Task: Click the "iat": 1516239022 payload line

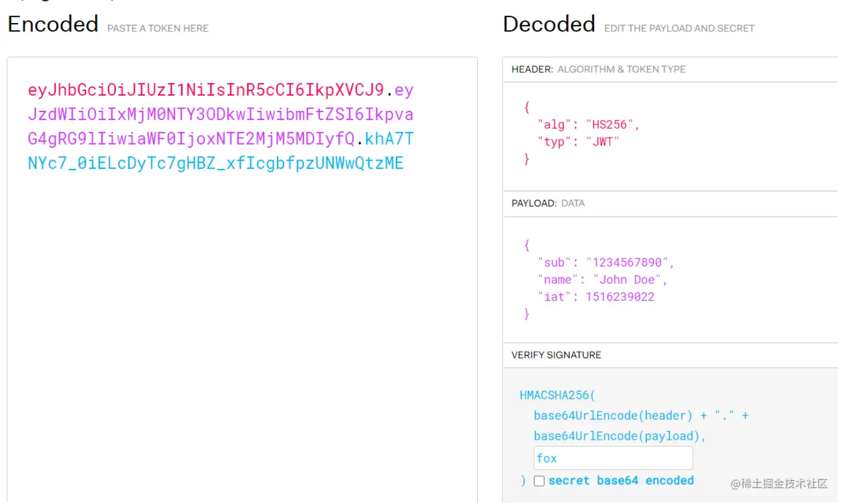Action: (x=595, y=297)
